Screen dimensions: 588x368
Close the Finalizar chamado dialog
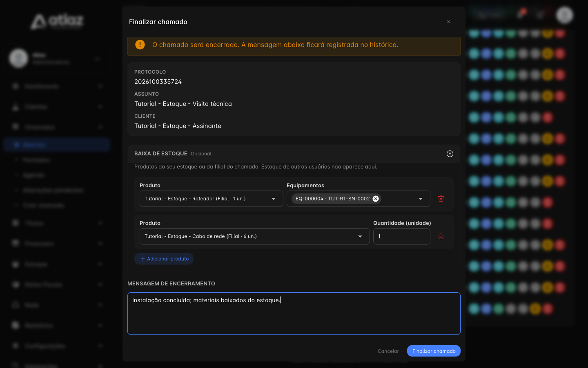(x=449, y=22)
